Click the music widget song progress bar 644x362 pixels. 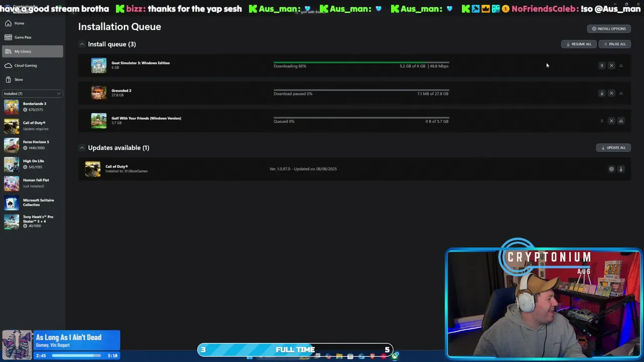click(76, 355)
